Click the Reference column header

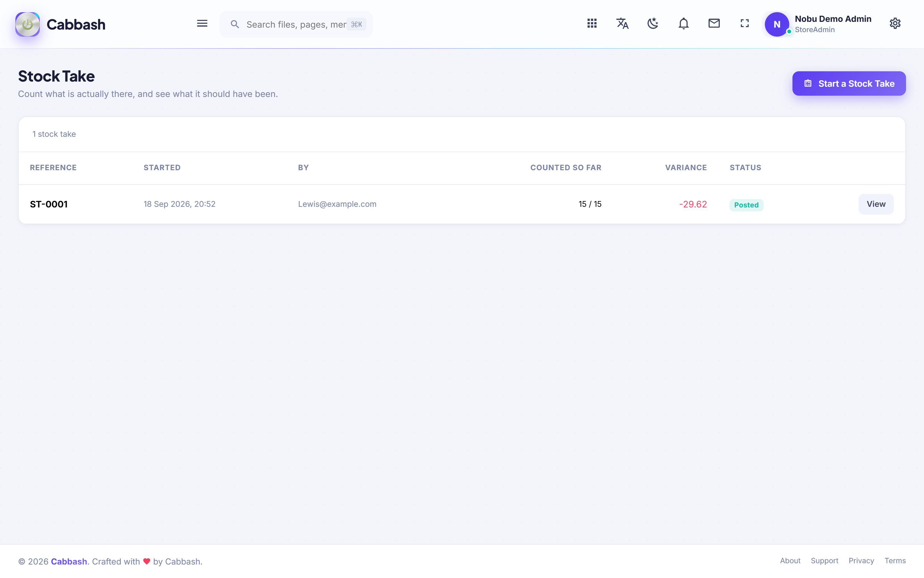(x=53, y=167)
